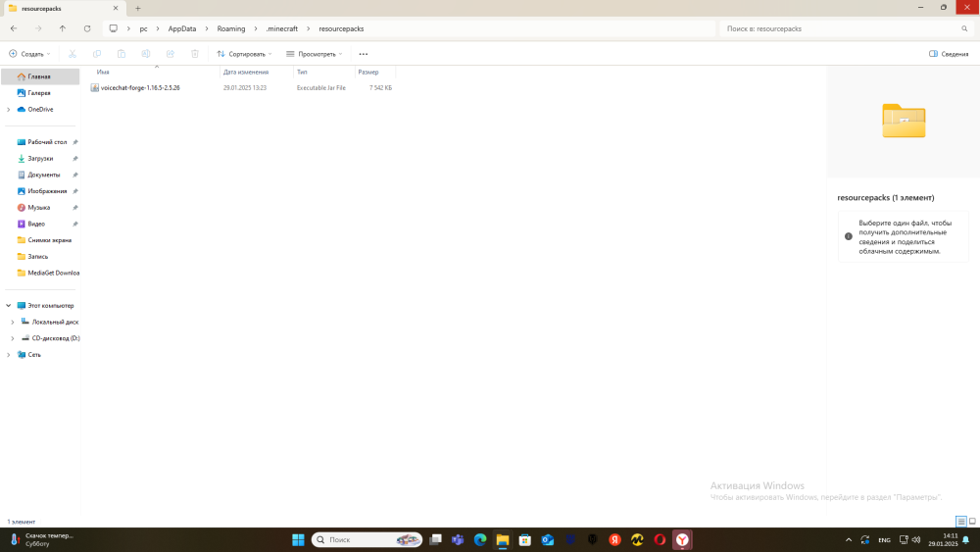Viewport: 980px width, 552px height.
Task: Open Загрузки in sidebar
Action: 40,158
